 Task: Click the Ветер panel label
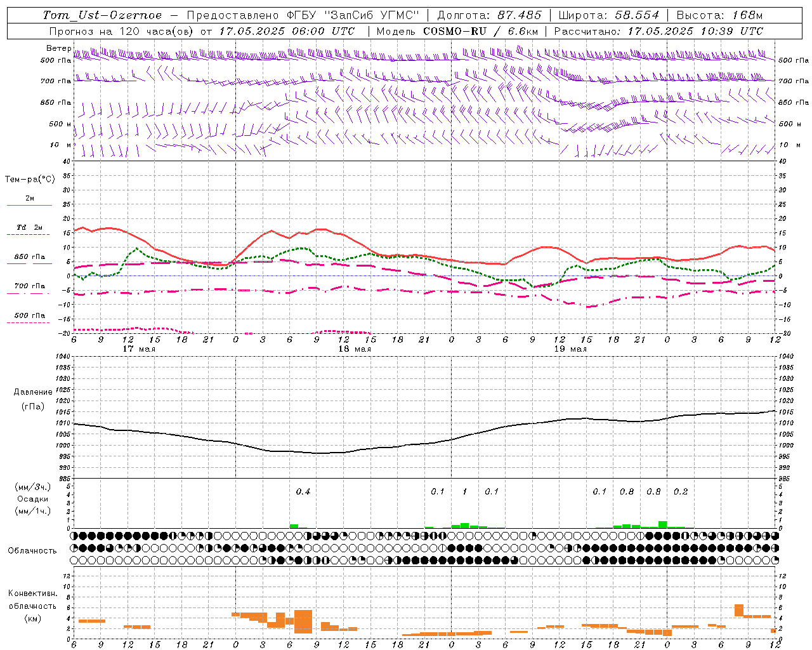click(x=58, y=48)
